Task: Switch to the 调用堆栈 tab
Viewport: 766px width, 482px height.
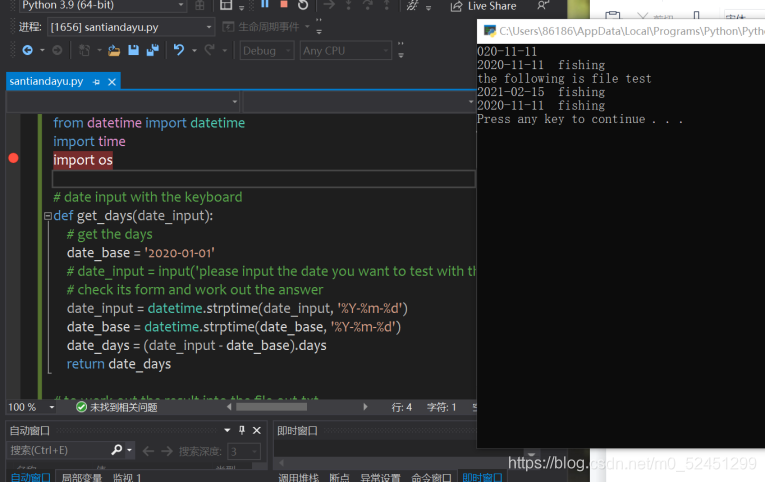Action: (x=298, y=477)
